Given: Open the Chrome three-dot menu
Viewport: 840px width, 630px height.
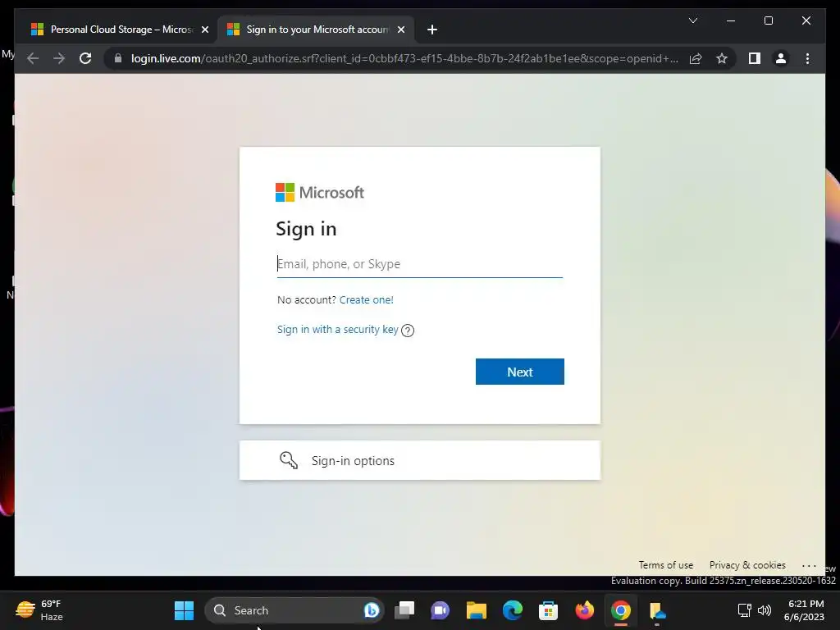Looking at the screenshot, I should click(x=807, y=58).
